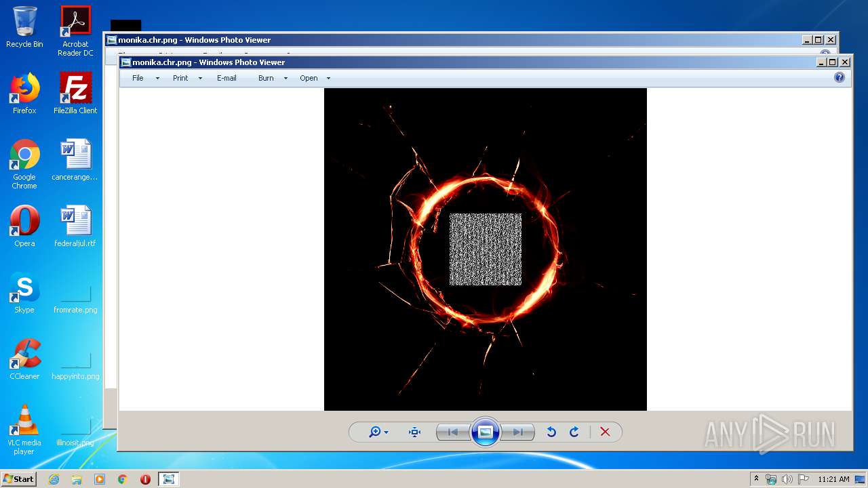Launch Acrobat Reader DC shortcut

point(75,31)
